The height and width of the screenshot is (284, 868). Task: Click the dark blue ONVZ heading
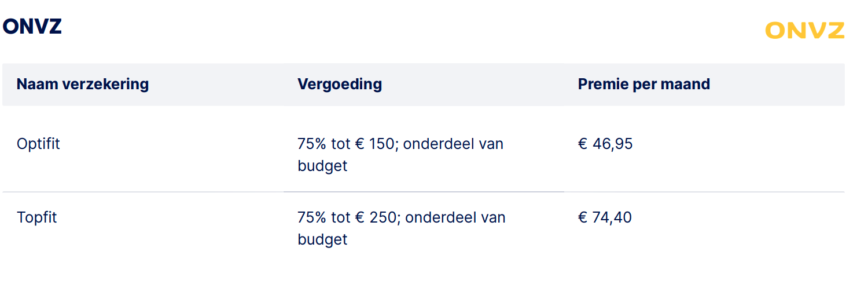click(x=32, y=27)
